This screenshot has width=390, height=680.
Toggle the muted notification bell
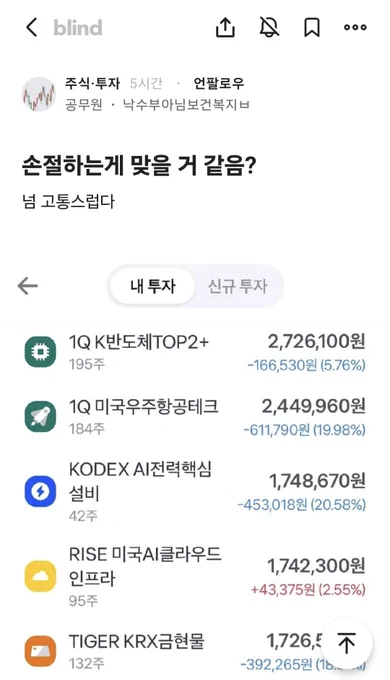click(x=269, y=27)
